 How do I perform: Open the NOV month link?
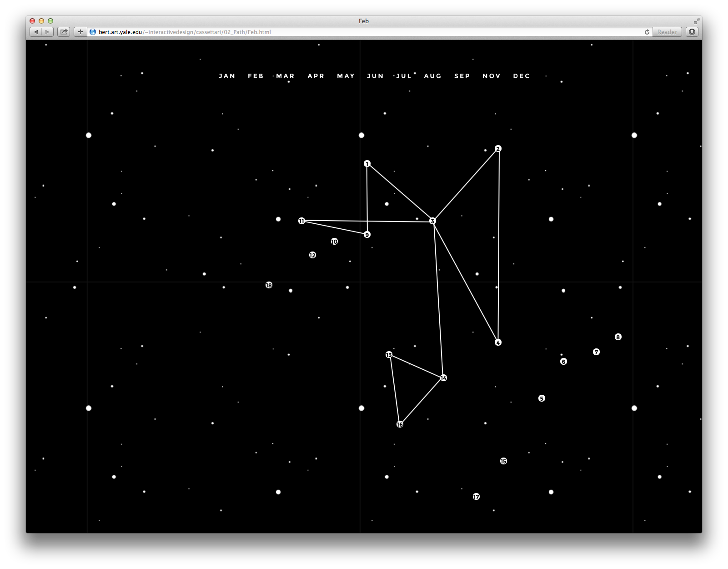(492, 76)
